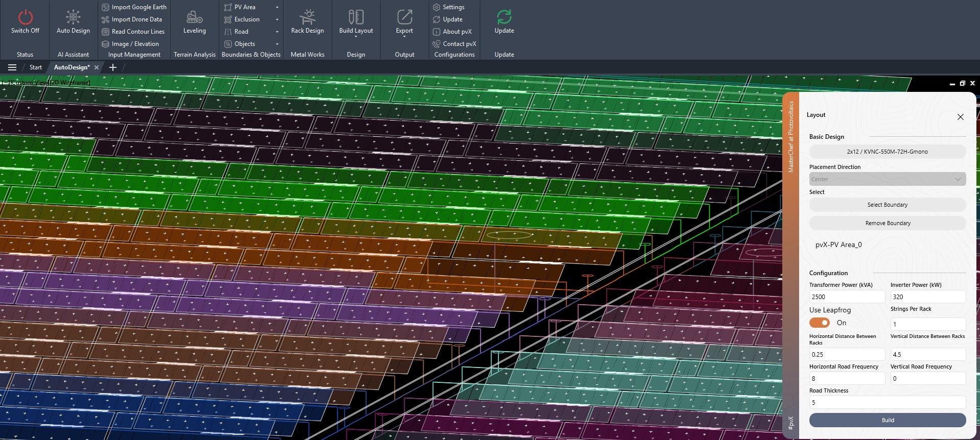Click the Import Drone Data icon
The image size is (980, 440).
pos(105,19)
